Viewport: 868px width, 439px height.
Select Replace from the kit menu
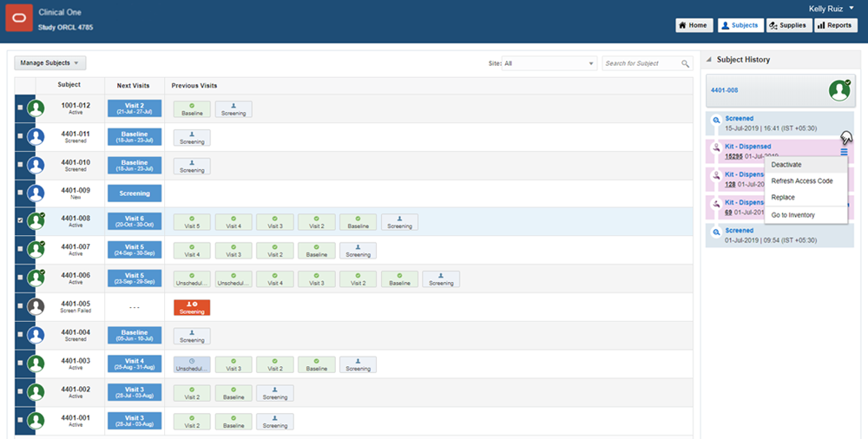point(806,198)
